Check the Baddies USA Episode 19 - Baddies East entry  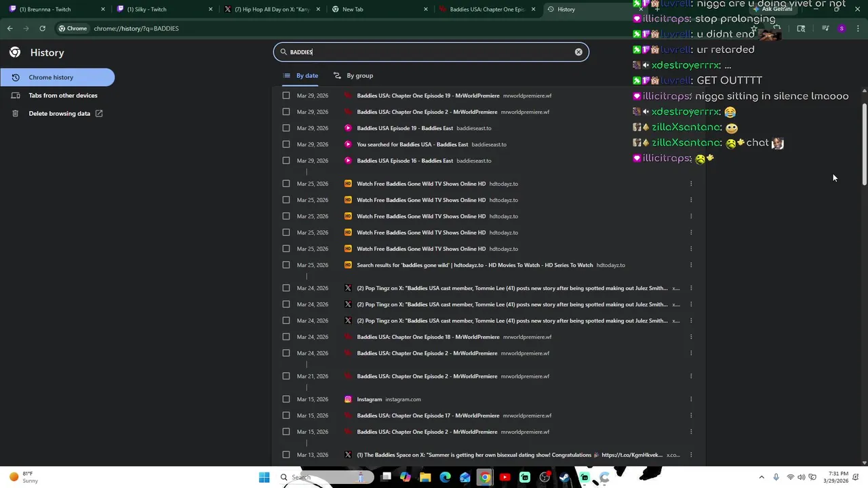(x=286, y=128)
